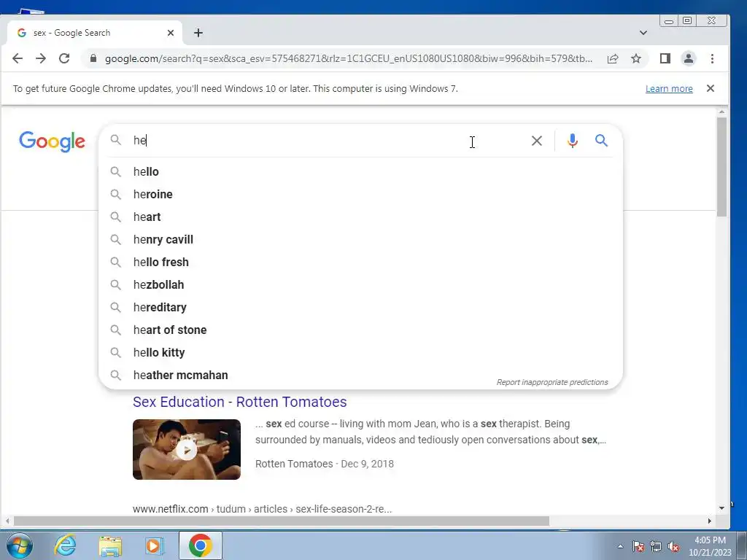The width and height of the screenshot is (747, 560).
Task: Share this page using the share icon
Action: [x=613, y=58]
